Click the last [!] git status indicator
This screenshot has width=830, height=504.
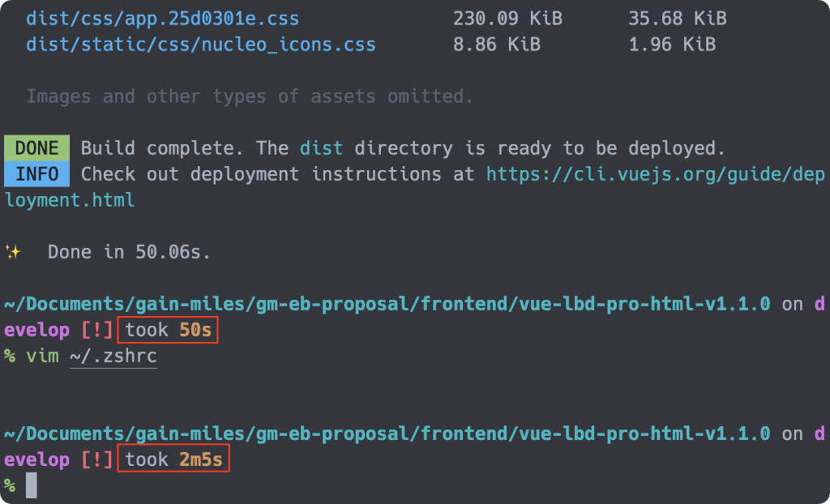point(97,459)
